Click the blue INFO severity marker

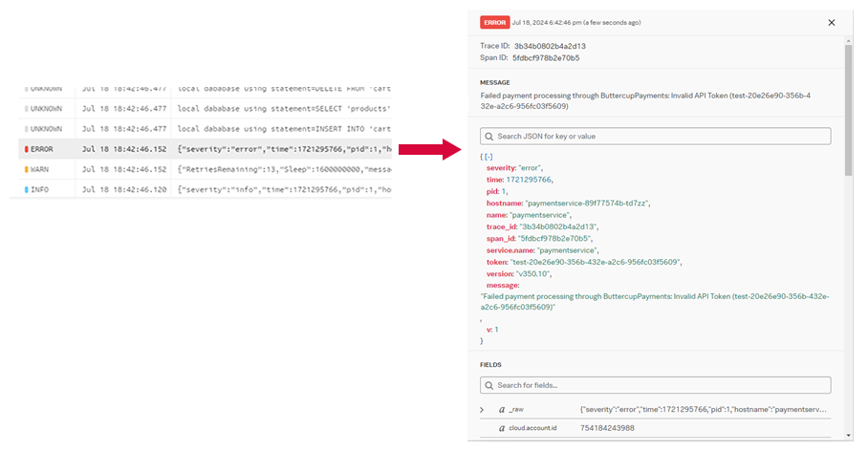point(27,189)
